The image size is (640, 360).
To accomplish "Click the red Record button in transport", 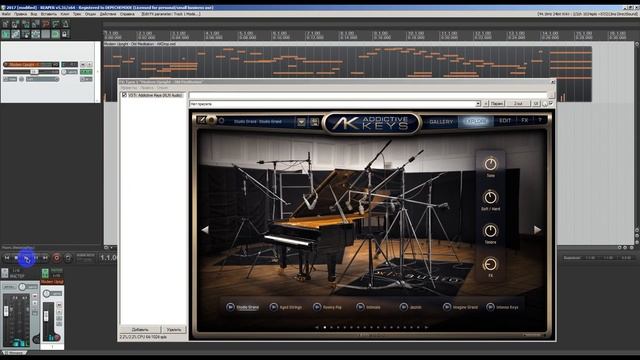I will pos(57,258).
